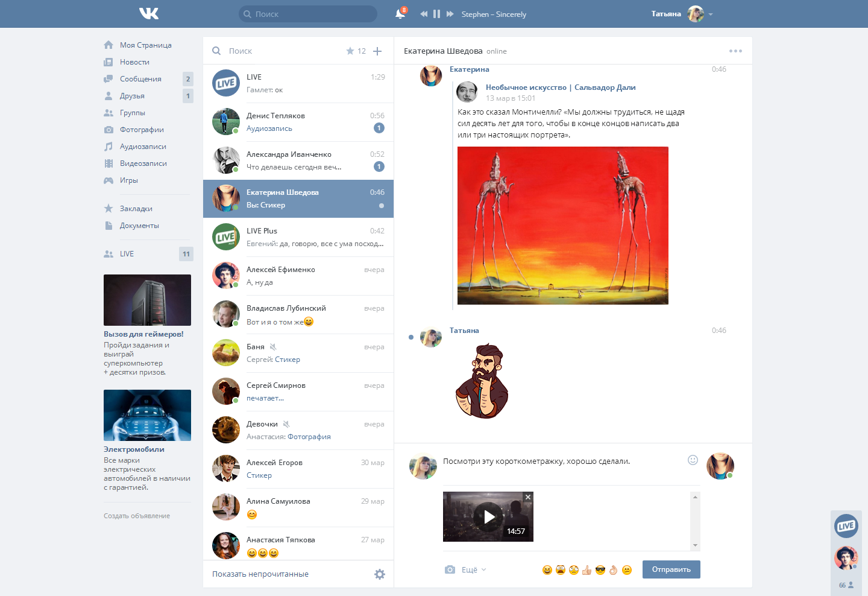Screen dimensions: 868x596
Task: Open the notifications bell icon
Action: 400,14
